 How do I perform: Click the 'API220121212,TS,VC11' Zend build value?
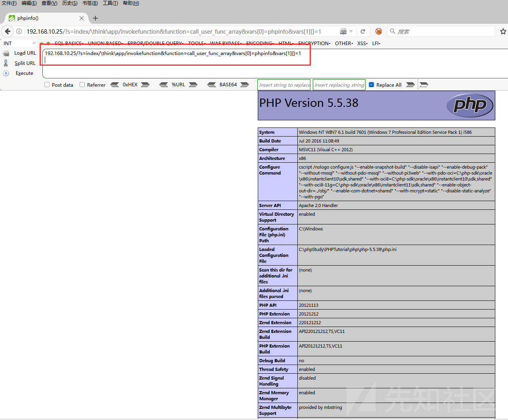322,331
